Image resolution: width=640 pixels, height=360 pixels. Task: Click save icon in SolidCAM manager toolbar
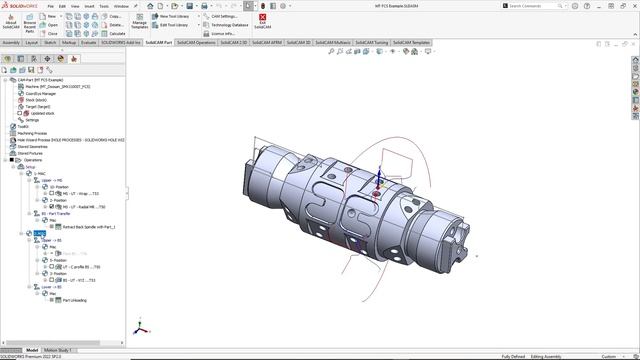[31, 70]
